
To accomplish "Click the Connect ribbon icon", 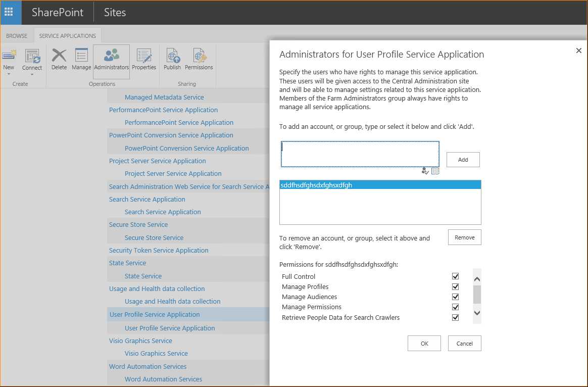I will tap(32, 56).
